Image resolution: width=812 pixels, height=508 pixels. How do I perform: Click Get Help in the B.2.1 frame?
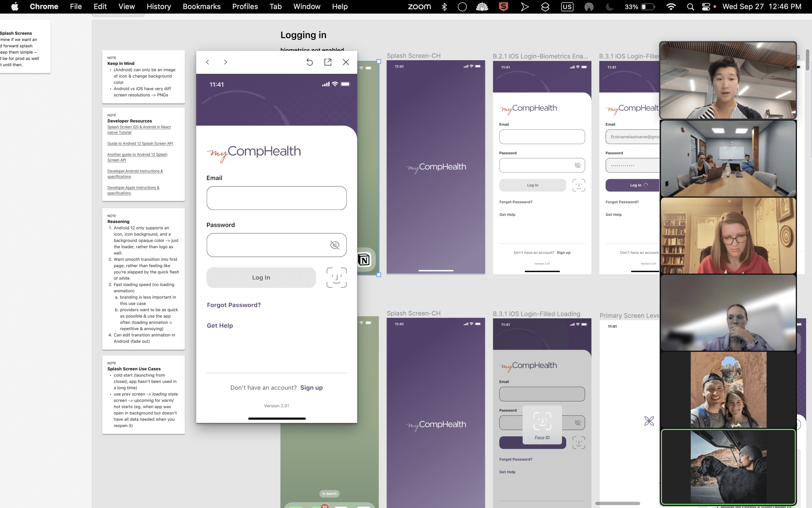[x=507, y=215]
